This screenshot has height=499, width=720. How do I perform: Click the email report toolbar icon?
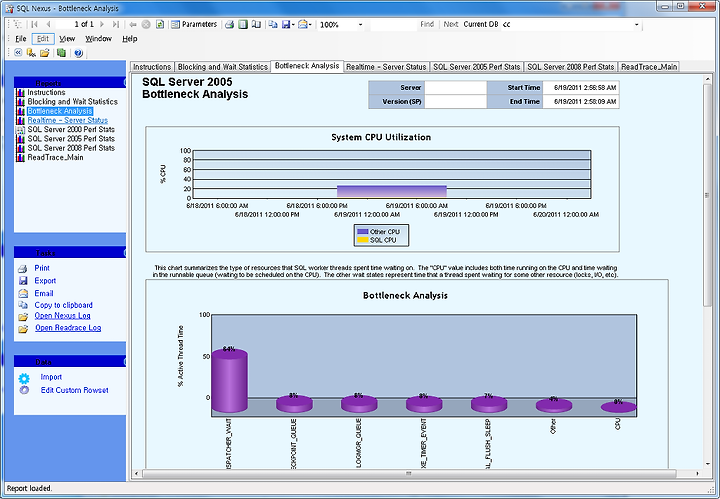click(x=303, y=24)
